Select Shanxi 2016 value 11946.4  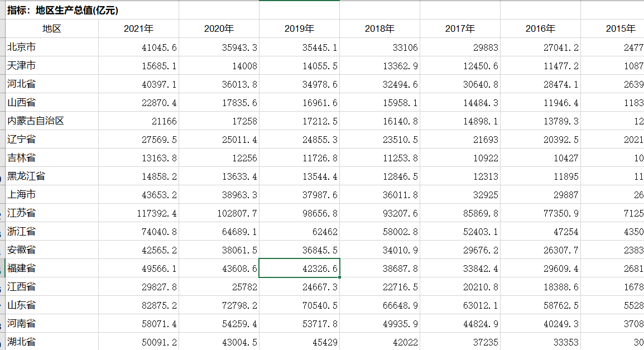(x=541, y=102)
